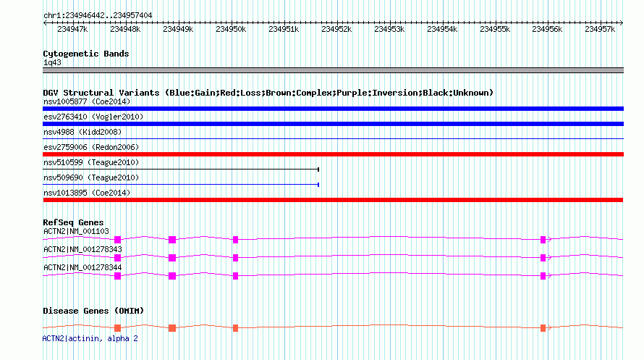This screenshot has width=644, height=360.
Task: Click the Disease Genes (OMIM) track title
Action: (93, 311)
